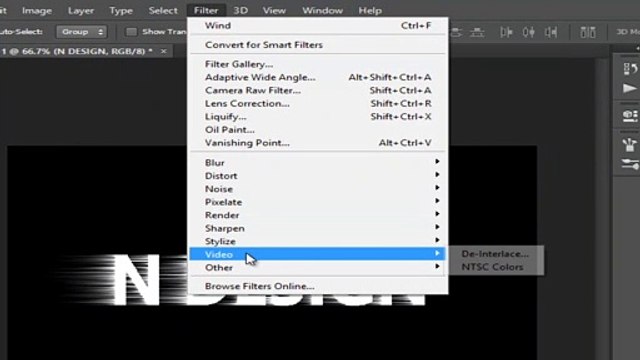The height and width of the screenshot is (360, 640).
Task: Open Vanishing Point filter
Action: click(318, 143)
